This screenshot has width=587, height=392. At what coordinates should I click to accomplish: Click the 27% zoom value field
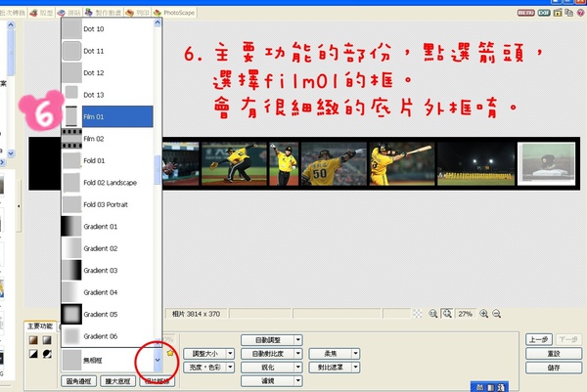466,314
